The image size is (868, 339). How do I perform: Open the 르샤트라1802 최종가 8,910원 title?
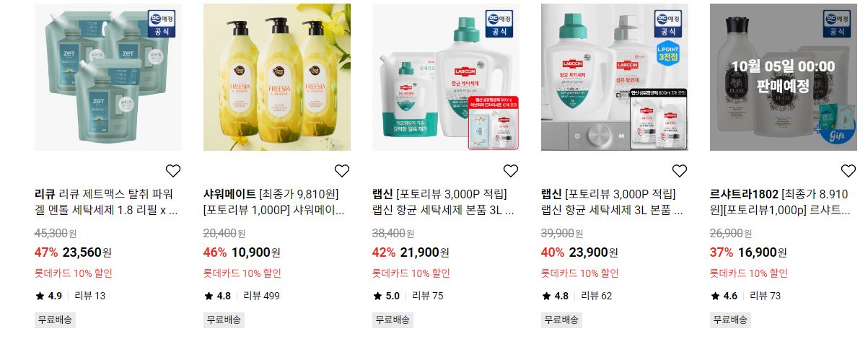[782, 203]
